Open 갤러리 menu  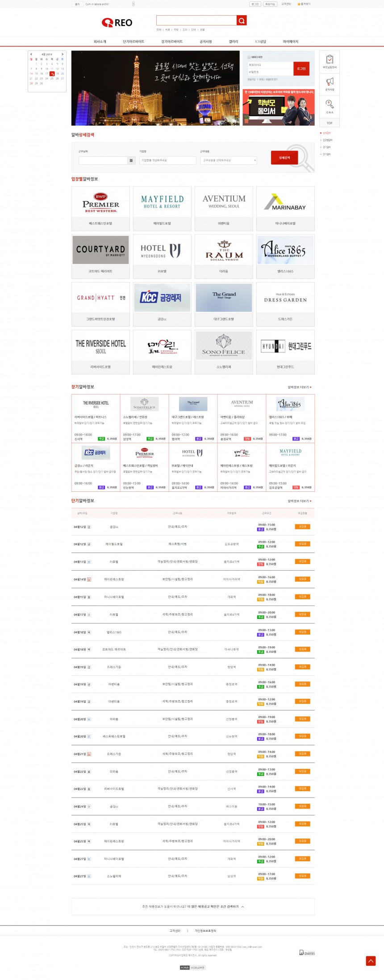pos(234,42)
